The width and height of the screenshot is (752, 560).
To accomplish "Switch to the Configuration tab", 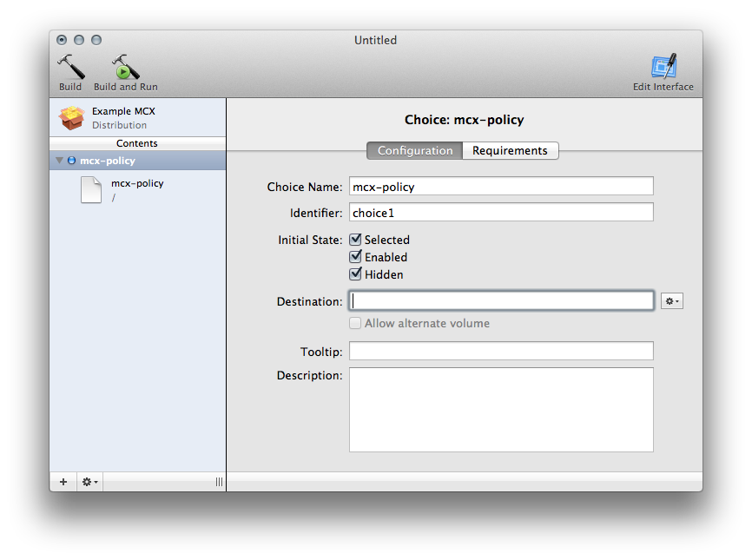I will [415, 150].
